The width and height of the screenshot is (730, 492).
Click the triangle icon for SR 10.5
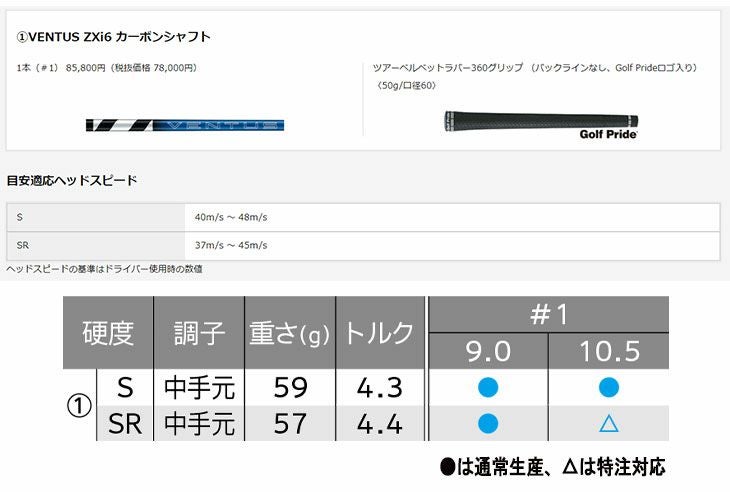[x=608, y=424]
